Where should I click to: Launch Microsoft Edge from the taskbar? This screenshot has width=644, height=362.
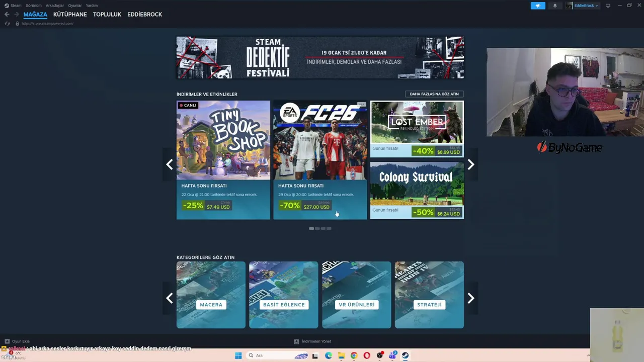pyautogui.click(x=328, y=355)
